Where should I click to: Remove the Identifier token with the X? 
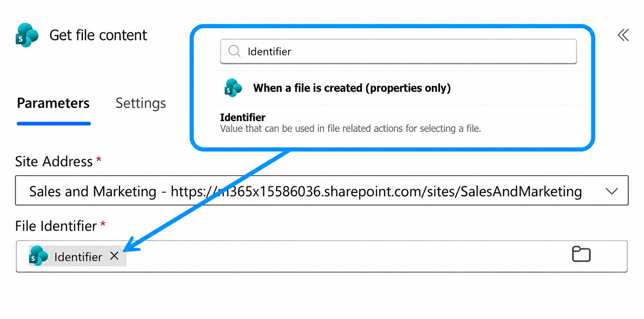click(x=114, y=256)
